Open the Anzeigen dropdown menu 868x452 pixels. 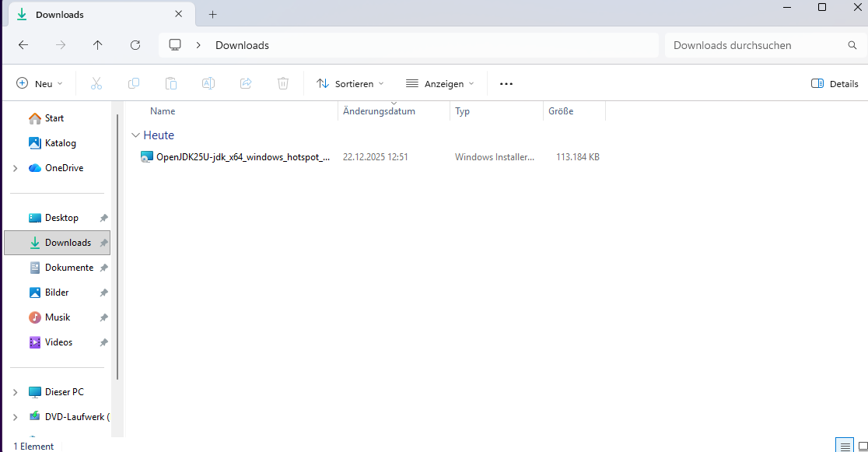click(x=439, y=83)
